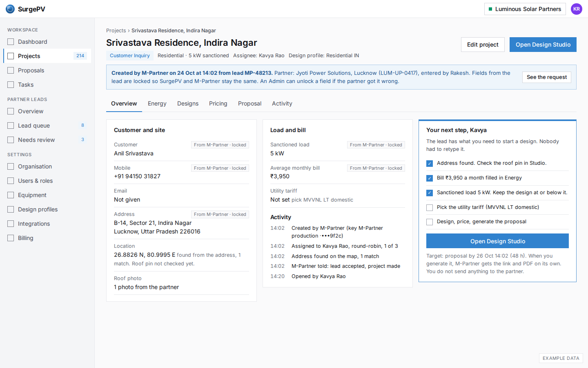Go to Tasks using its sidebar icon
This screenshot has width=588, height=368.
tap(11, 85)
